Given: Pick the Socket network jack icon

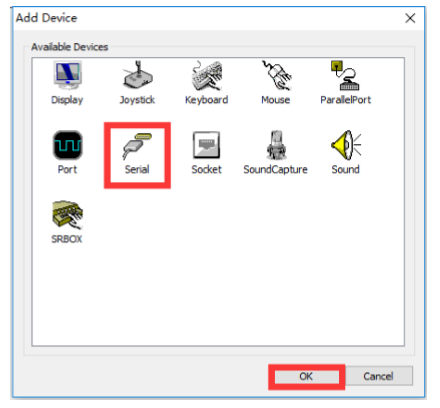Looking at the screenshot, I should 207,145.
